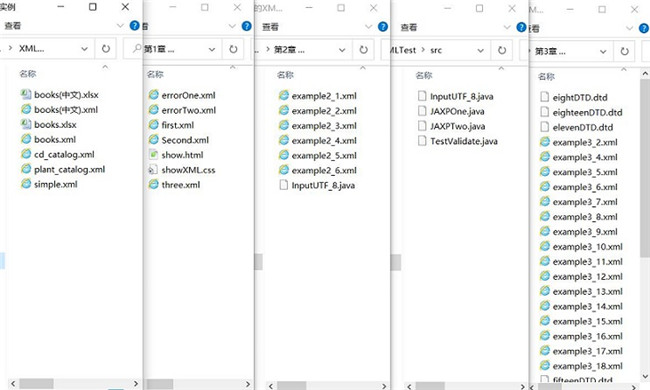Click the plant_catalog.xml file icon

tap(26, 169)
